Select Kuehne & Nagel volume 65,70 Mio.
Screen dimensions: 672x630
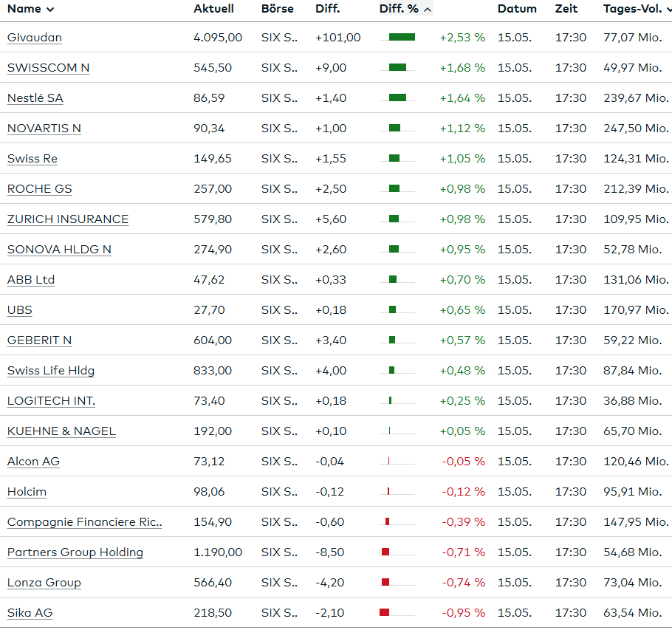click(633, 431)
